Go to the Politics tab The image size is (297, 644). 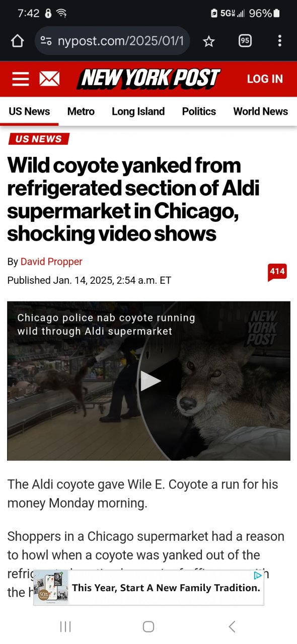tap(199, 112)
